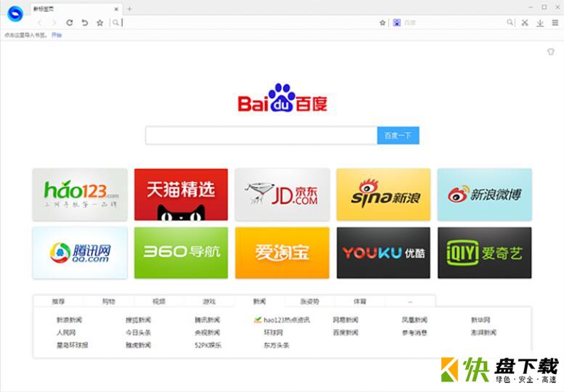Image resolution: width=564 pixels, height=392 pixels.
Task: Open the shirt skin-change icon
Action: [x=551, y=52]
